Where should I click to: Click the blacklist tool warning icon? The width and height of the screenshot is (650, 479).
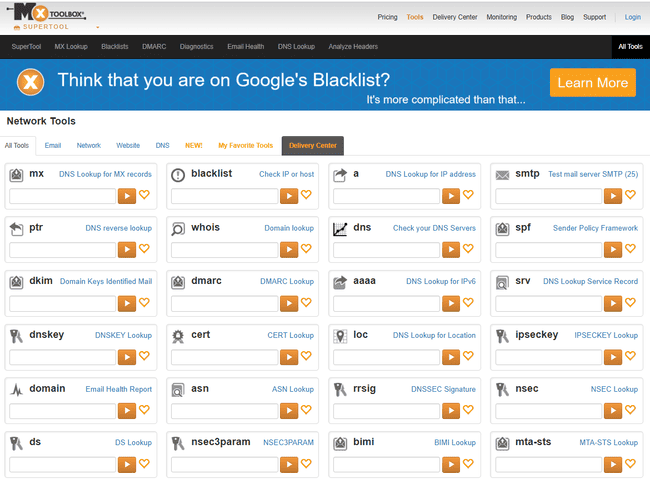(x=178, y=175)
